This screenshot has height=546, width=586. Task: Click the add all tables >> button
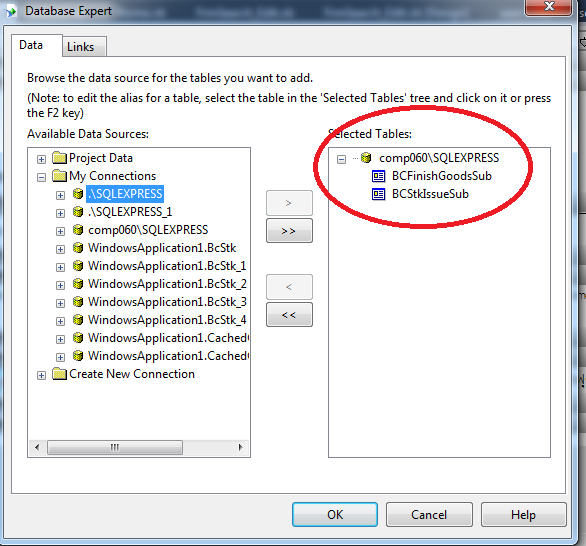289,231
